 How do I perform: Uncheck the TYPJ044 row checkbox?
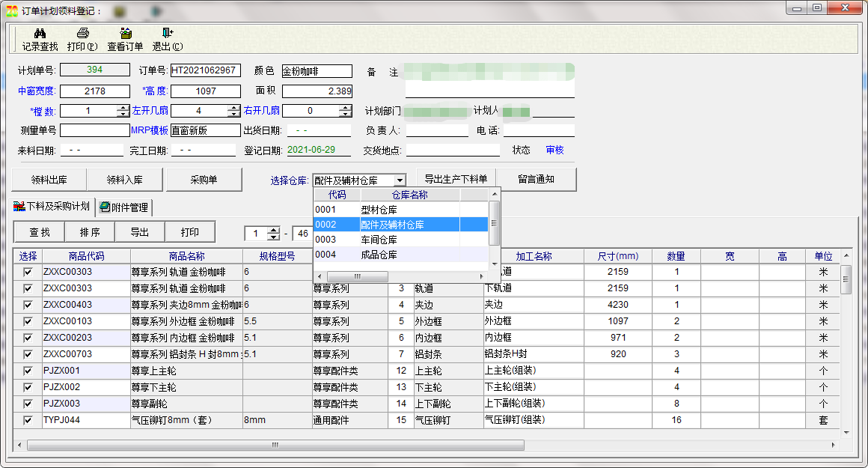point(28,420)
